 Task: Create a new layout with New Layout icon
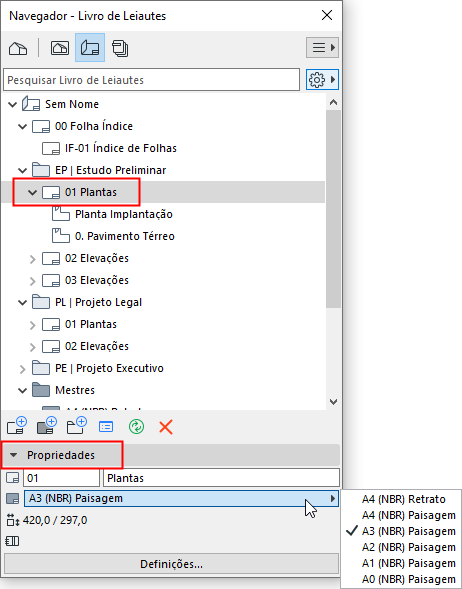tap(17, 426)
